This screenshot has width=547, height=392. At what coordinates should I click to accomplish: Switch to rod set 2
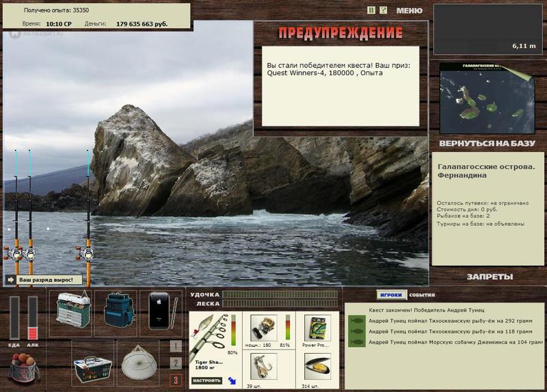click(176, 363)
